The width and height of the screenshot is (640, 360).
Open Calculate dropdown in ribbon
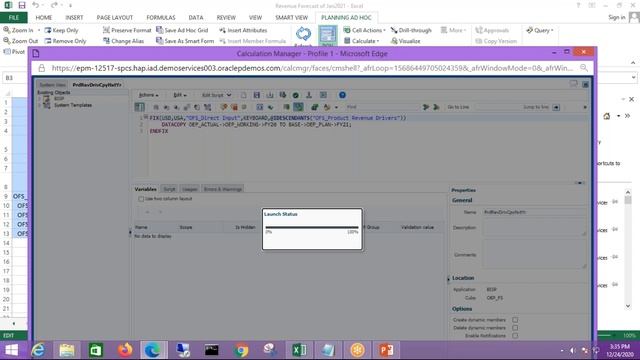(362, 41)
